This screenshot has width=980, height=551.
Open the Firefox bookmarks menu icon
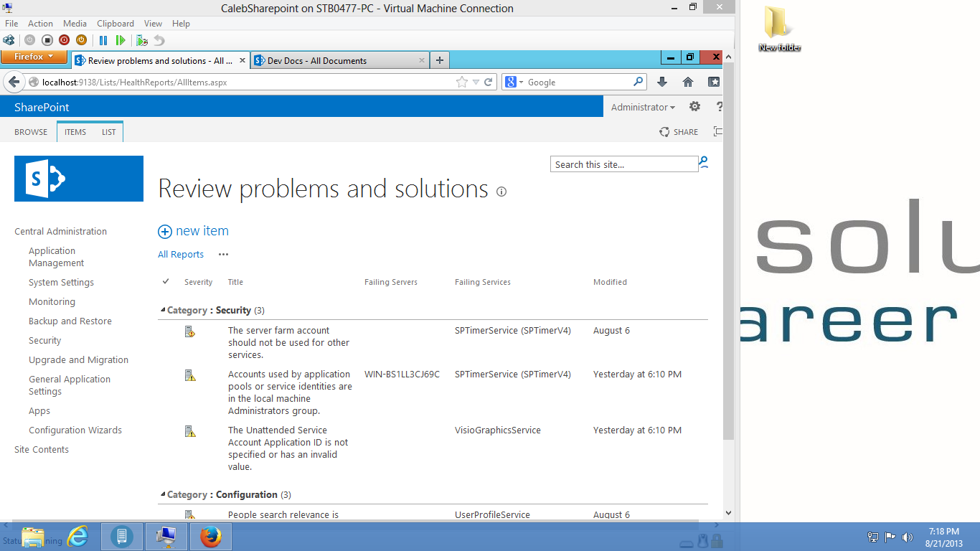(714, 82)
